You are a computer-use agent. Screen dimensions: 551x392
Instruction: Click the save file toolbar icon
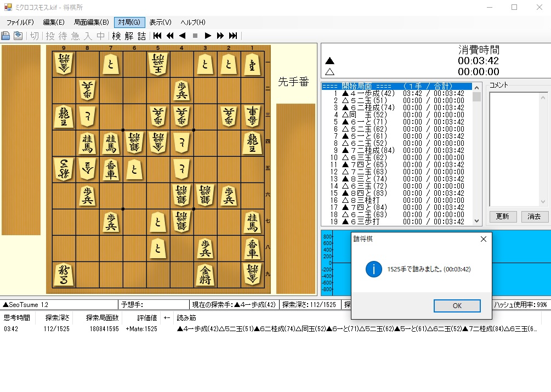tap(18, 36)
